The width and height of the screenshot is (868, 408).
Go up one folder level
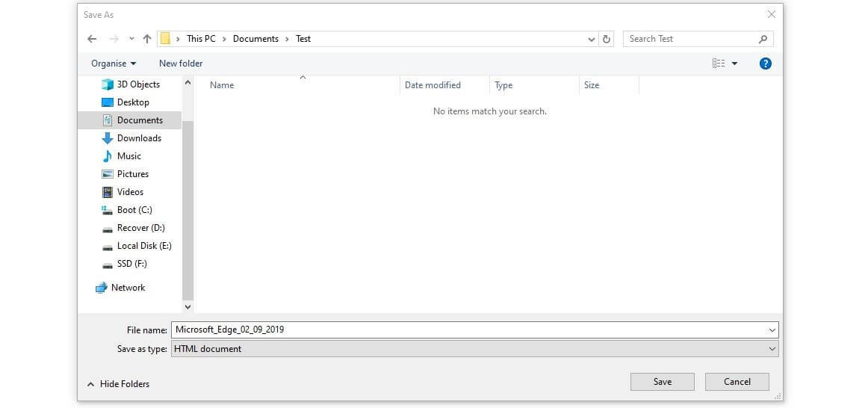146,39
